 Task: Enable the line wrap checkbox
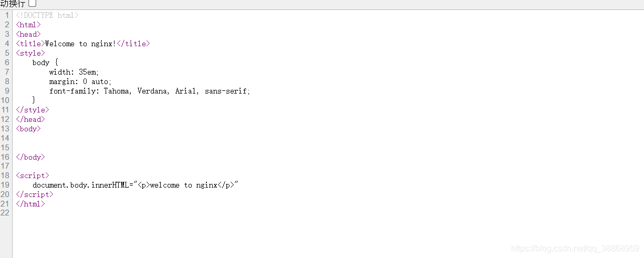click(x=32, y=4)
